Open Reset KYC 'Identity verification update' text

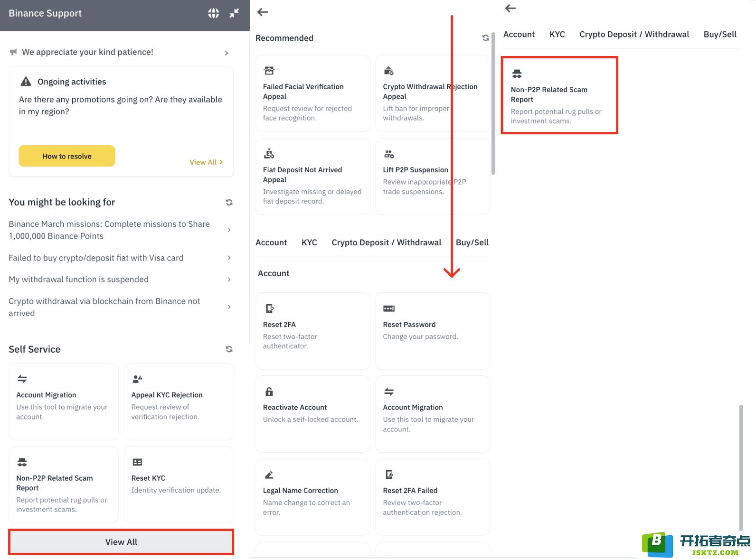tap(176, 490)
